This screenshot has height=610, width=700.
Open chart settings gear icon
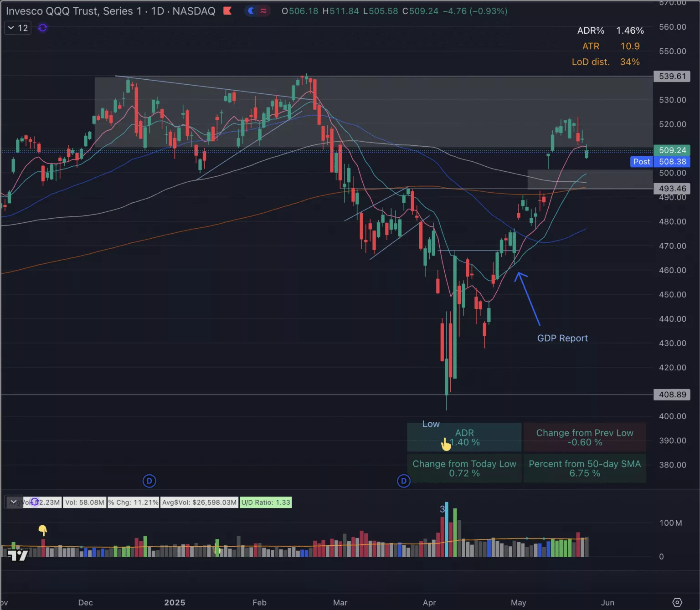(677, 602)
